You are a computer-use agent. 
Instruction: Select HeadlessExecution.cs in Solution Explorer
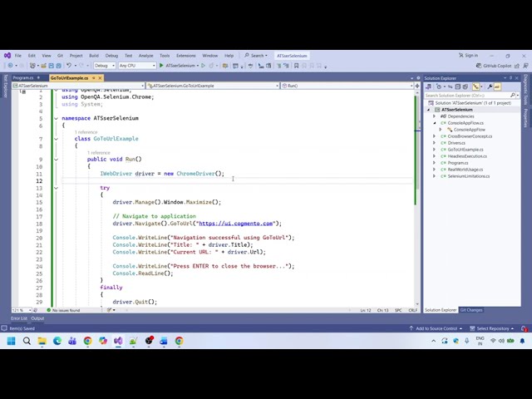(467, 156)
